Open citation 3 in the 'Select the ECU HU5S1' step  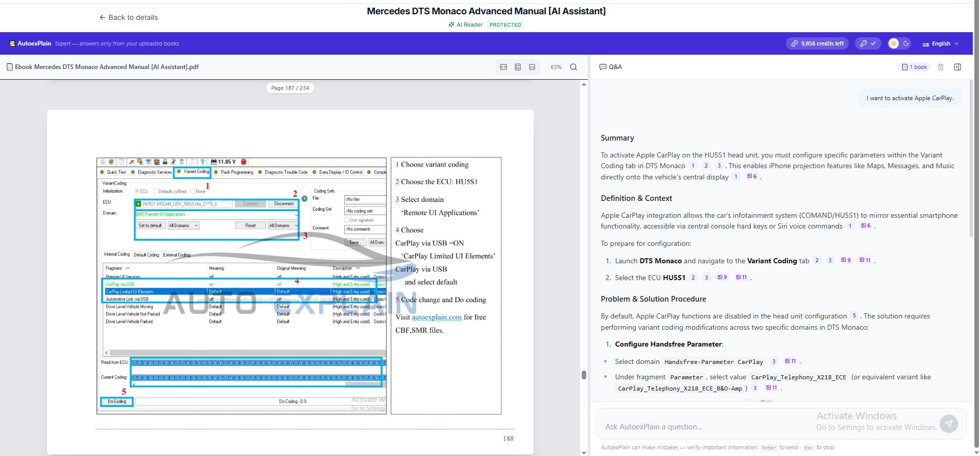[x=706, y=278]
